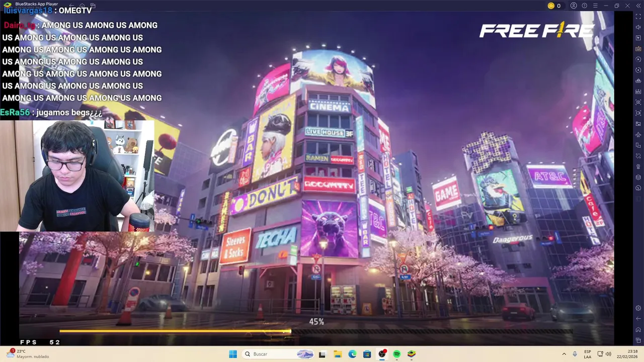Open the clock showing 23:18
Screen dimensions: 644x362
coord(627,354)
